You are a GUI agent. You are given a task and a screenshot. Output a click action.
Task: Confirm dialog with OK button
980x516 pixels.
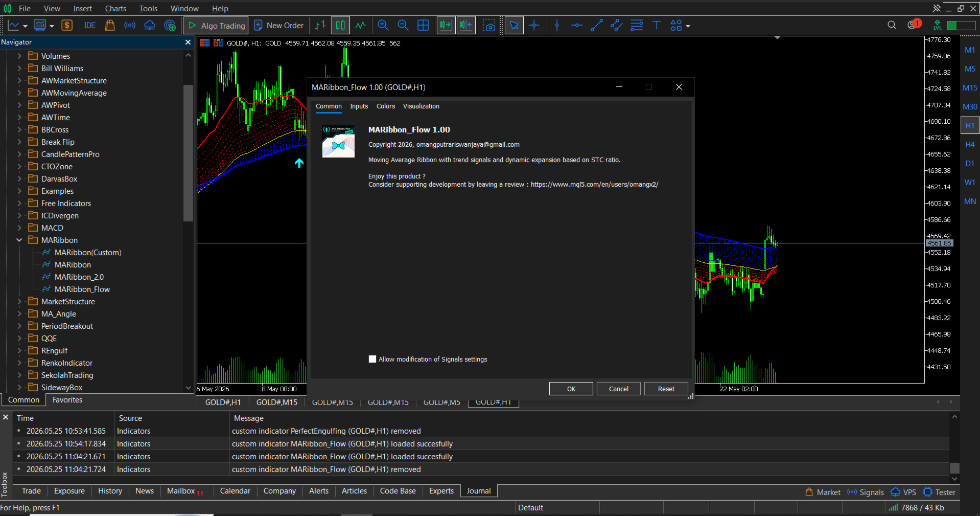(x=571, y=389)
